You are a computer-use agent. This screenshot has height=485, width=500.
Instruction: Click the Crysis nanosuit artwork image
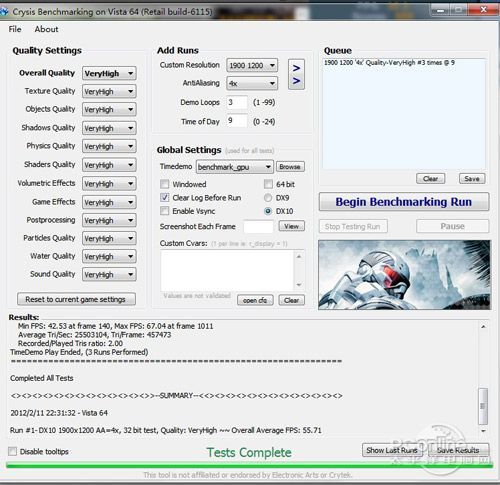point(404,275)
